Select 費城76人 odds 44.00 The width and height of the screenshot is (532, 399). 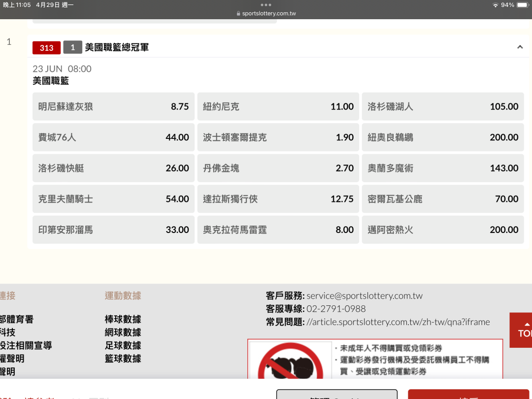(x=113, y=137)
